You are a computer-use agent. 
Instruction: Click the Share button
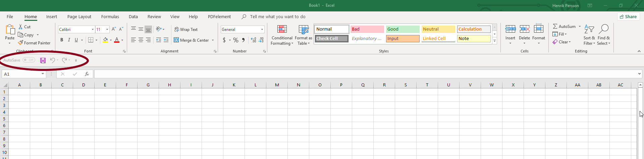click(x=628, y=16)
